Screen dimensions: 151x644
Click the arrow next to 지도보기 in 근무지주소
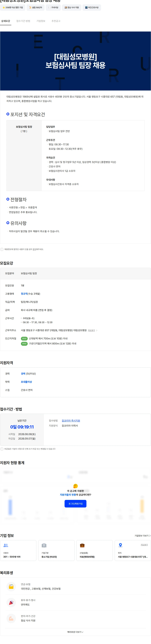97,330
